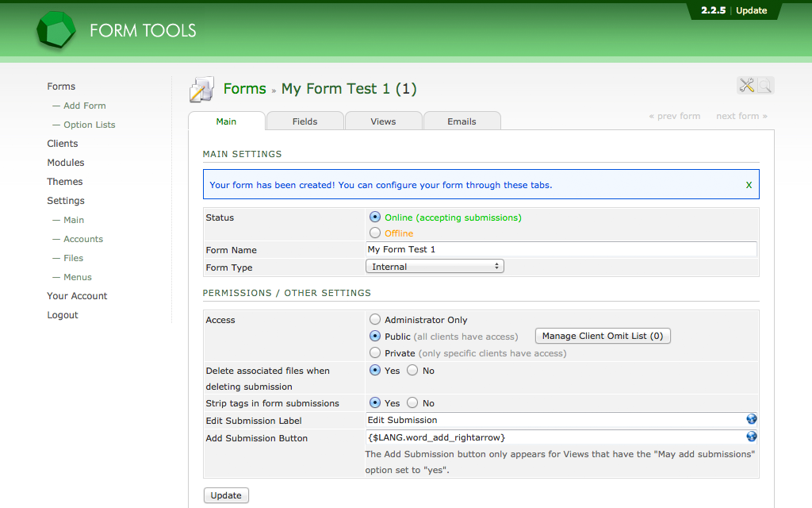Click the view submissions magnifier icon
812x508 pixels.
click(x=765, y=86)
